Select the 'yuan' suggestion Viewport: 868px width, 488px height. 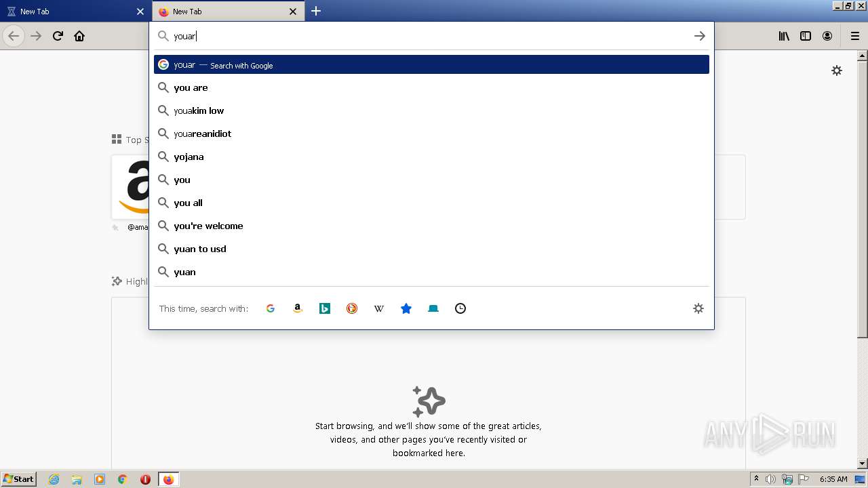pyautogui.click(x=431, y=272)
